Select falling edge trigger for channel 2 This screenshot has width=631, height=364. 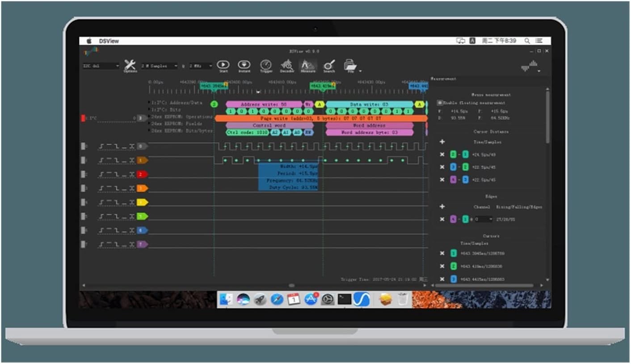click(116, 174)
